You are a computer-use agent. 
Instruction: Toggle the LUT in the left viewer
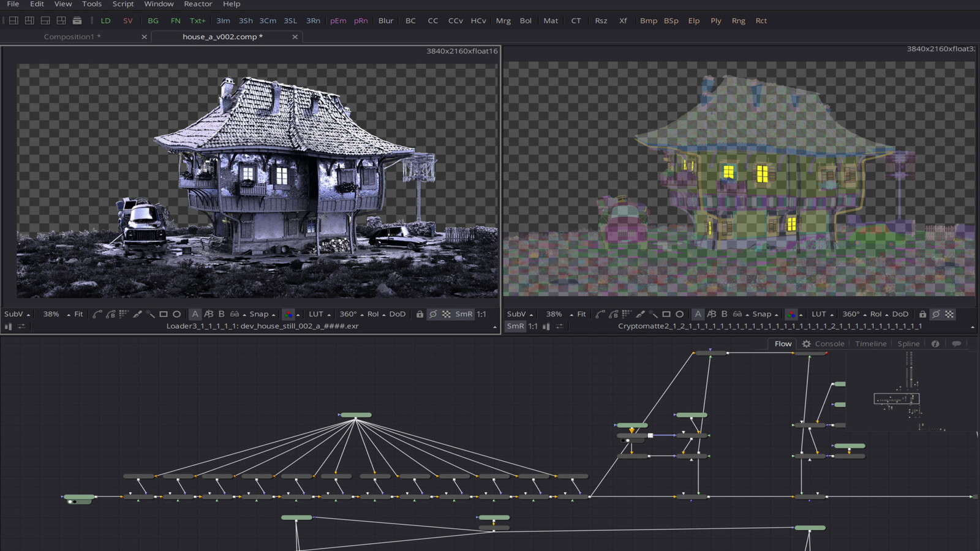(x=316, y=313)
